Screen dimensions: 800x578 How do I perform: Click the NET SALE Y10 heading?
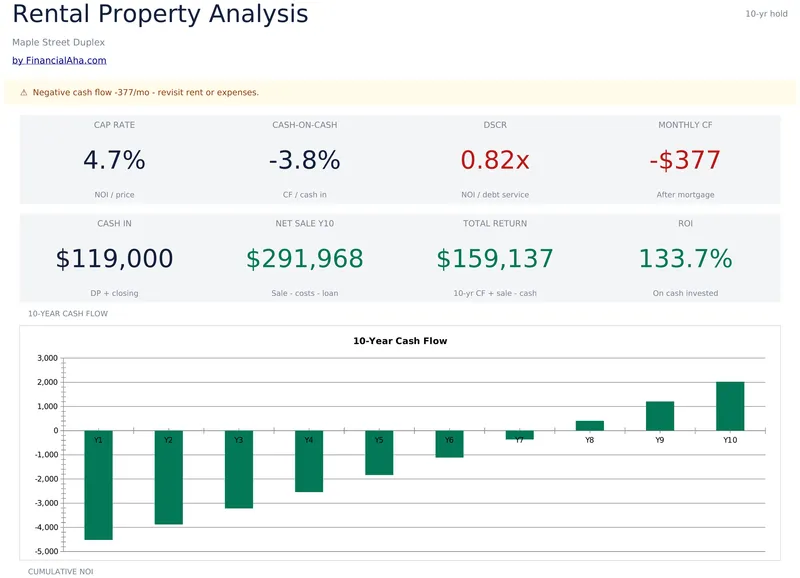pos(305,223)
